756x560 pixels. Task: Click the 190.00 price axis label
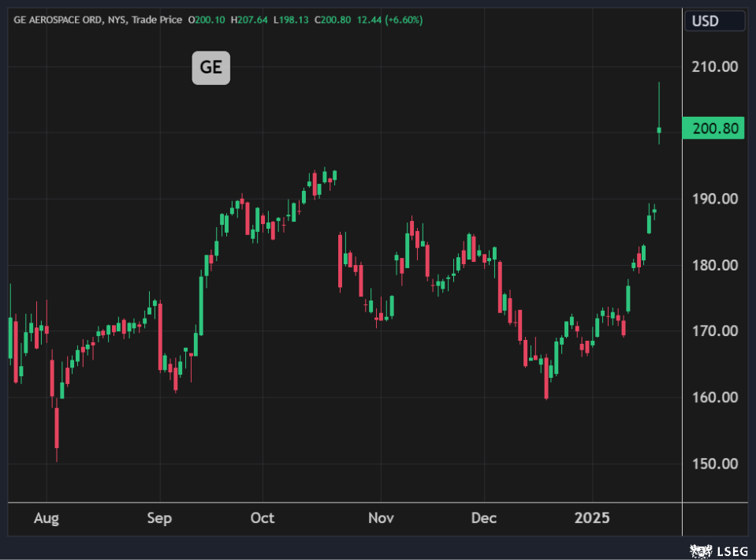(713, 199)
